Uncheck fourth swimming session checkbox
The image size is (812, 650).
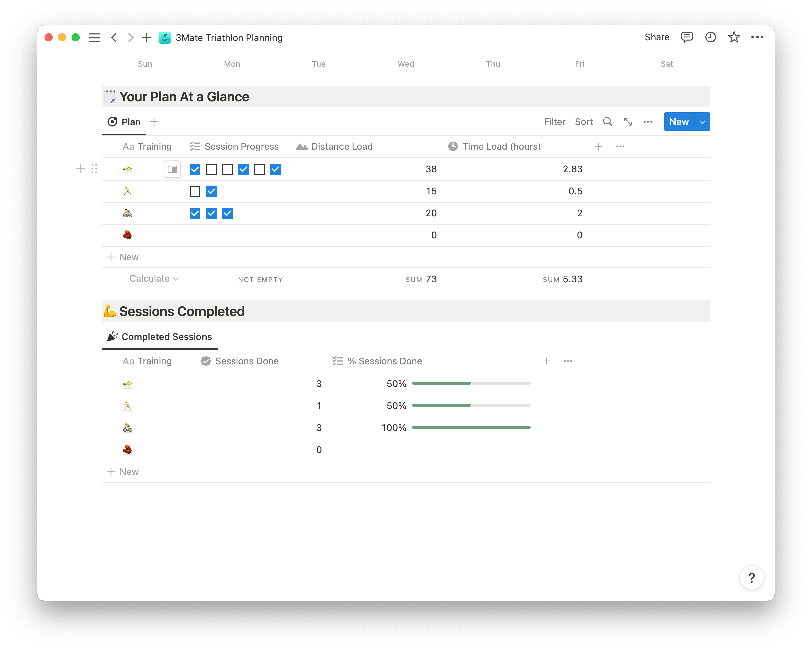pos(243,169)
